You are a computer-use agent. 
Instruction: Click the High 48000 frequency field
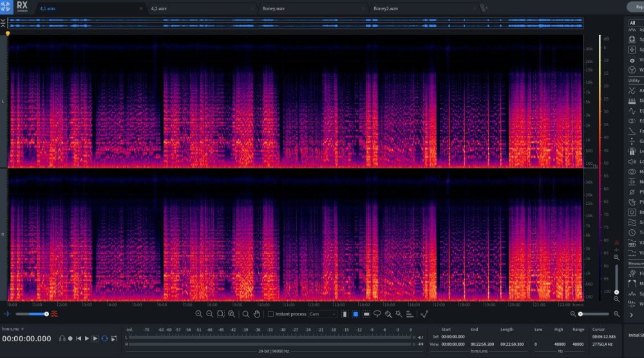[x=560, y=344]
